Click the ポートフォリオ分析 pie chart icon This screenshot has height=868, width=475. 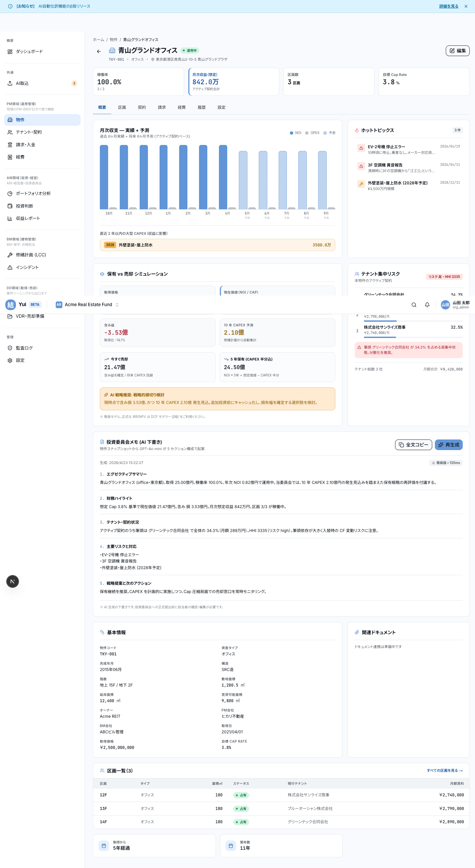[10, 194]
